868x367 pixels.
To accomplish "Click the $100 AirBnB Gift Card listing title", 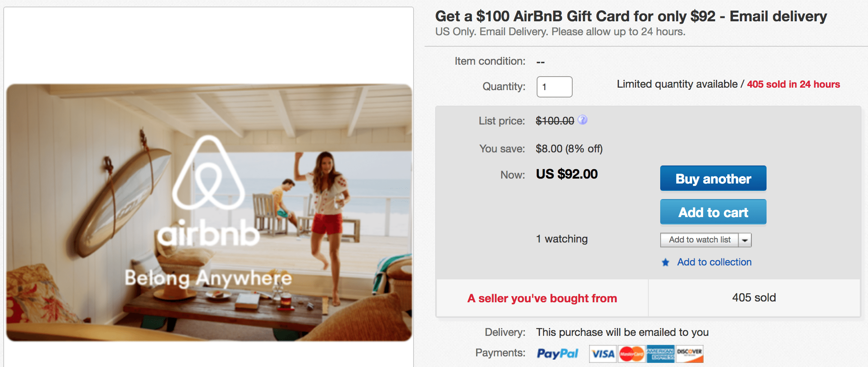I will [631, 16].
